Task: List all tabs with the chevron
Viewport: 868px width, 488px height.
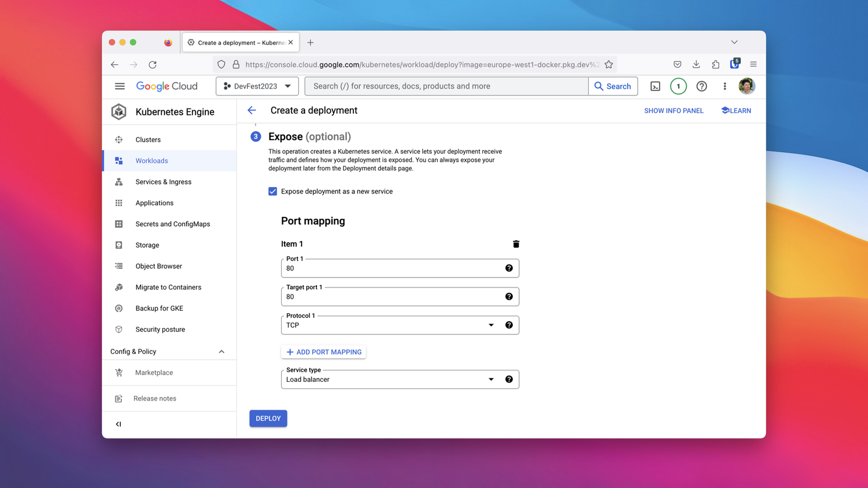Action: [734, 43]
